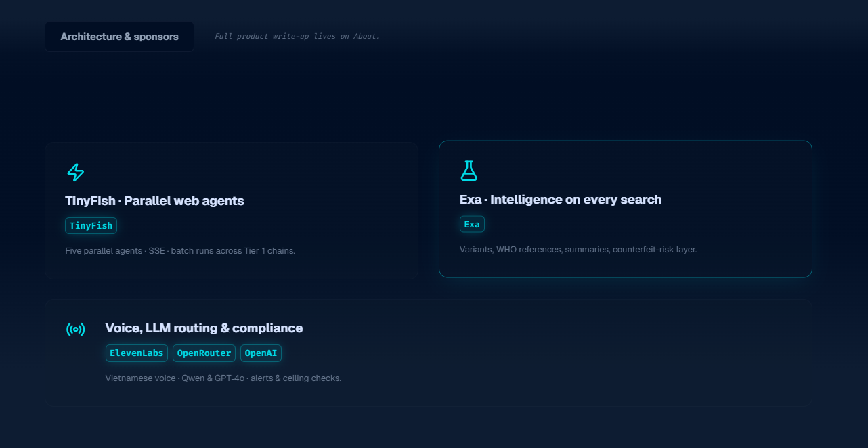Click the 'Five parallel agents · SSE' description text

(x=180, y=250)
